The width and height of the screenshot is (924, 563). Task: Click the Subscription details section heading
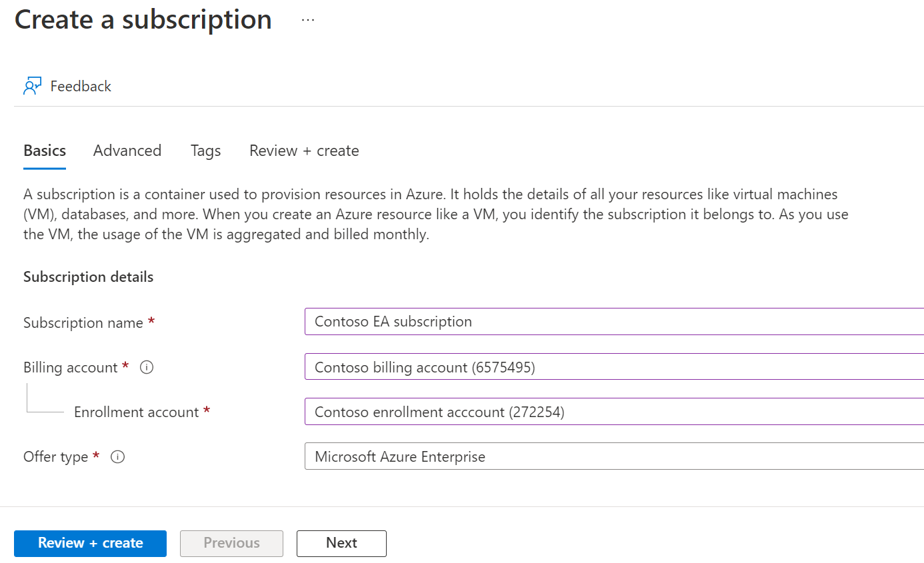pyautogui.click(x=88, y=277)
